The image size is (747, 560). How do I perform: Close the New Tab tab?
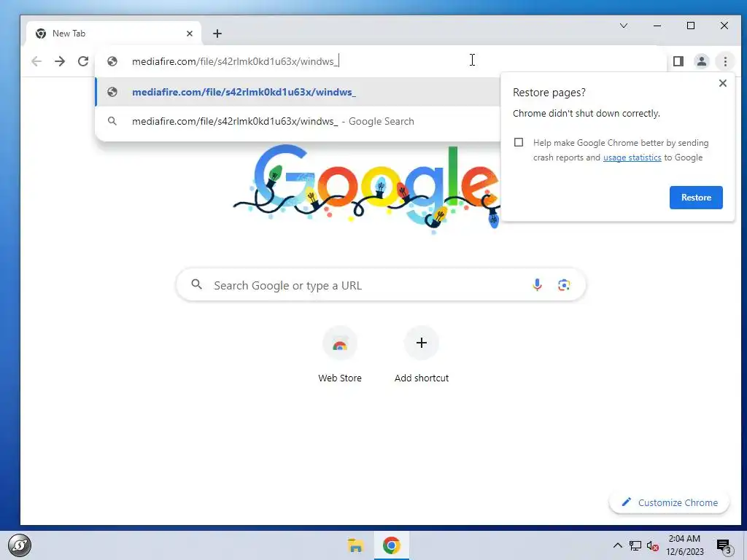190,34
